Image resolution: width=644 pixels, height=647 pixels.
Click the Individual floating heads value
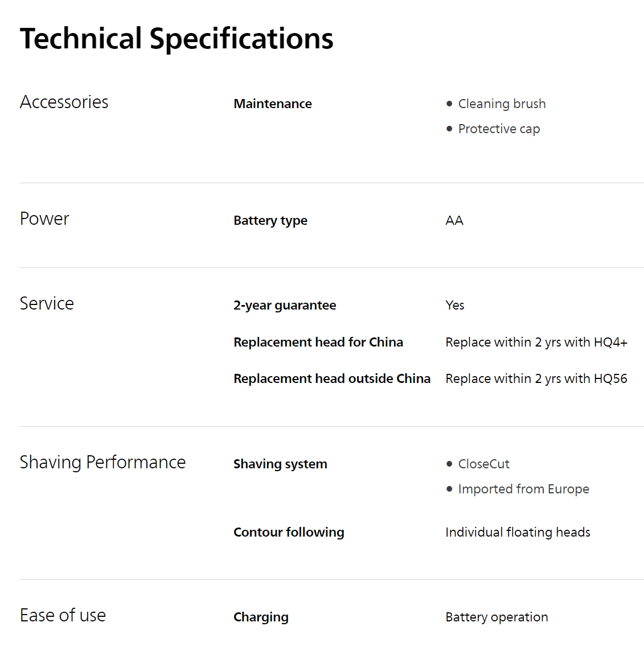(x=518, y=532)
